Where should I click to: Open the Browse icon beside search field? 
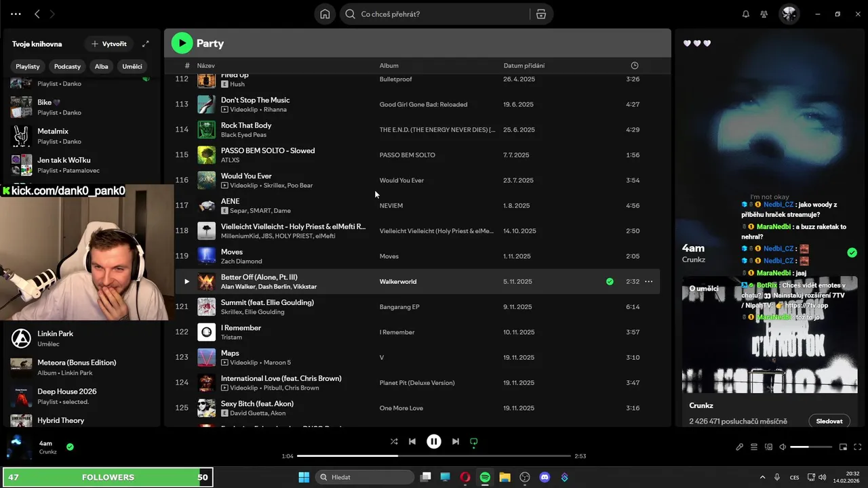(540, 14)
